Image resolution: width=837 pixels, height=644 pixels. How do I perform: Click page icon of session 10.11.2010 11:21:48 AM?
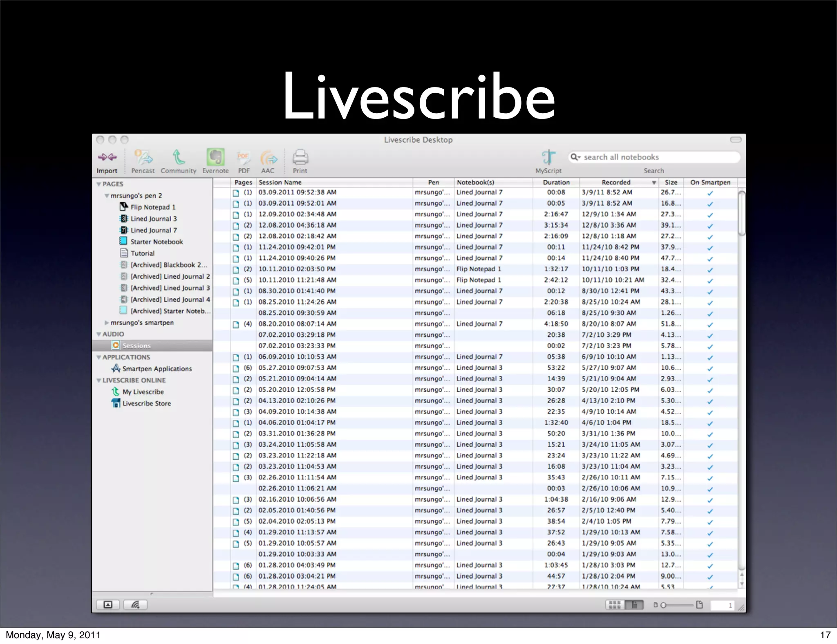(x=236, y=281)
